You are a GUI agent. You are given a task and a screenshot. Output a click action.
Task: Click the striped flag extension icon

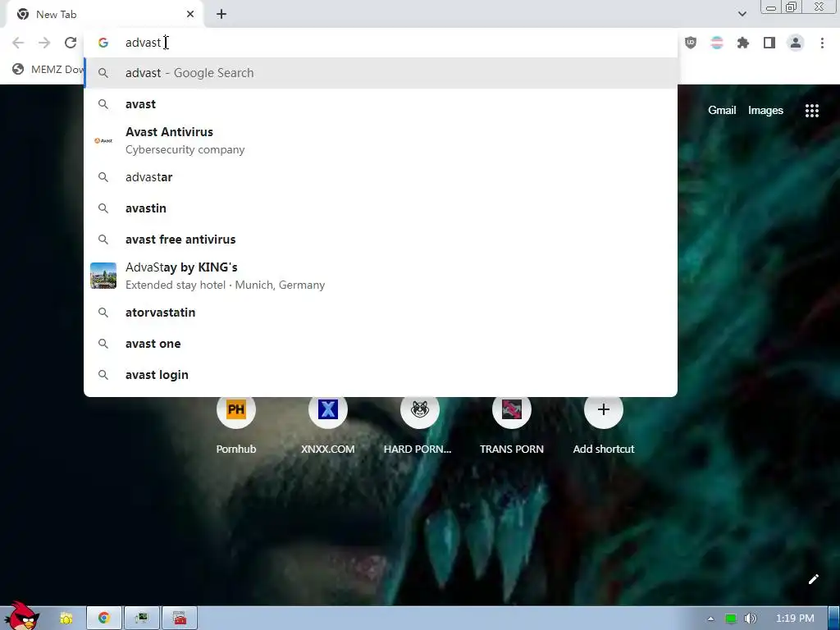(x=717, y=43)
